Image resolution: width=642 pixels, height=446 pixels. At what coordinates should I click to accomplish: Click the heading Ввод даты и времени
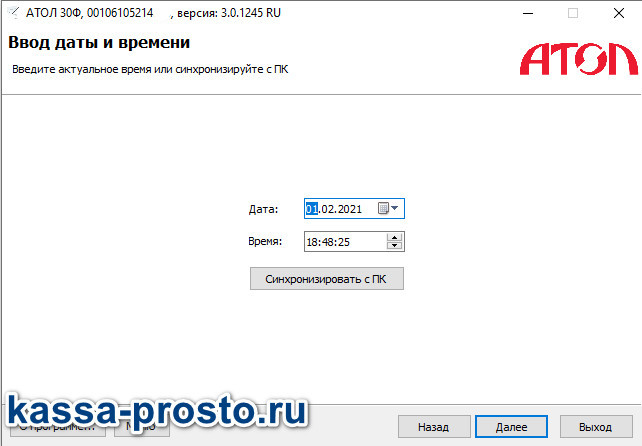click(x=99, y=43)
